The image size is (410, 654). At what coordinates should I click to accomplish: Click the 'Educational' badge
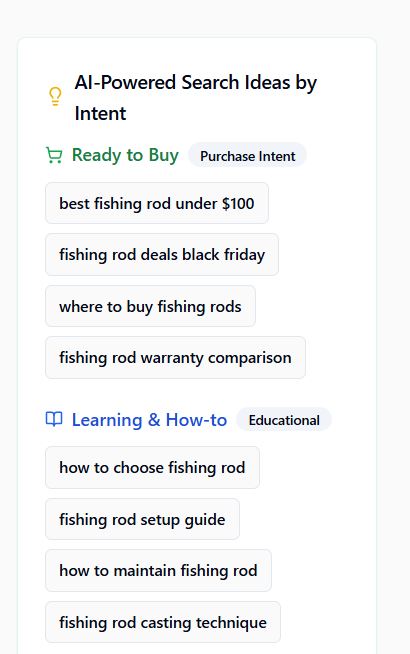click(284, 420)
